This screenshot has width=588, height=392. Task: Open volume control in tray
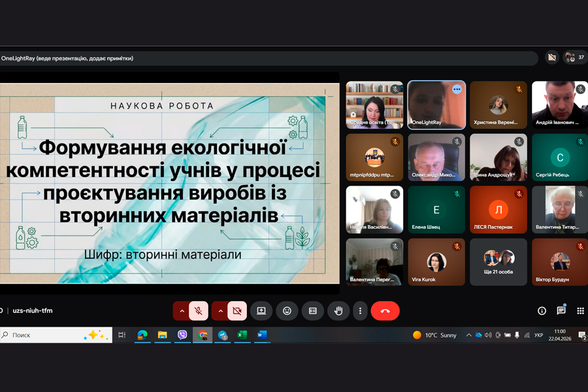488,335
